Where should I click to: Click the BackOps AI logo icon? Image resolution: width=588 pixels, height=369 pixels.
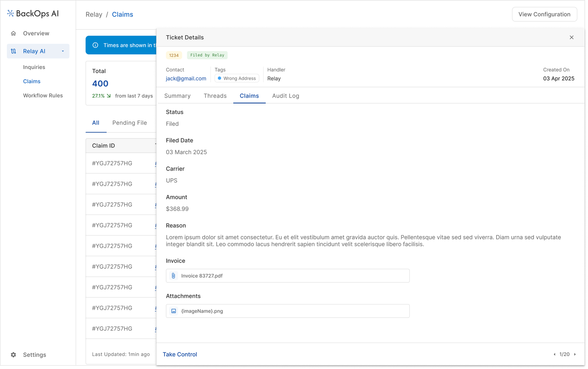[10, 14]
